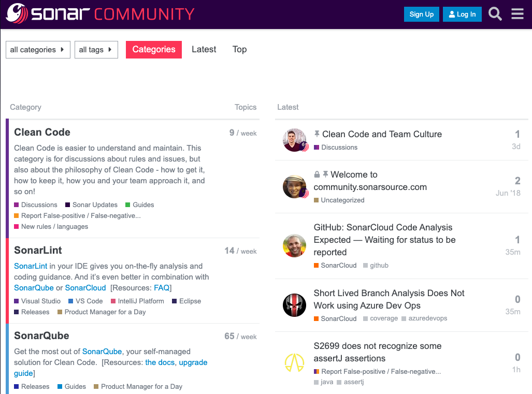Screen dimensions: 532x394
Task: Follow SonarLint link in SonarLint description
Action: [31, 266]
